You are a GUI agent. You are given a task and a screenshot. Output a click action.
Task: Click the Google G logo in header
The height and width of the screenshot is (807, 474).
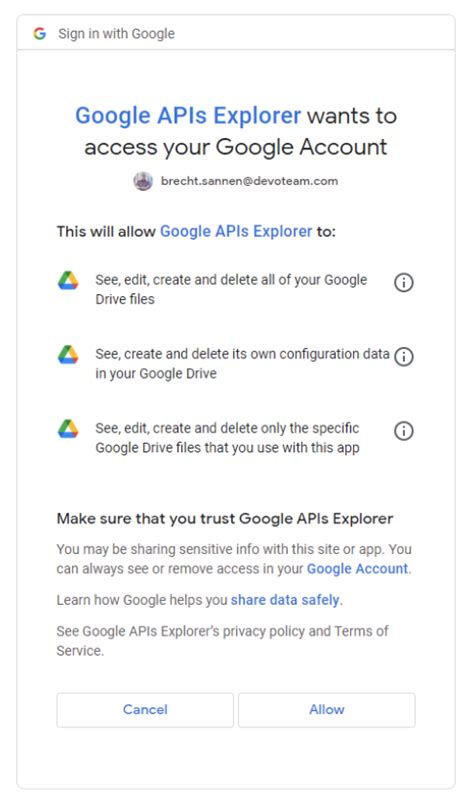click(40, 34)
